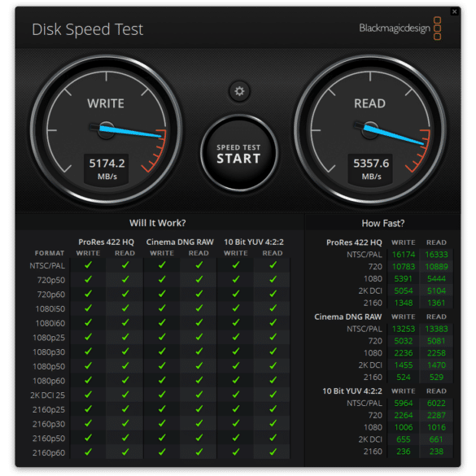Click 10 Bit YUV write checkmark for 720p60
Image resolution: width=476 pixels, height=476 pixels.
[236, 294]
